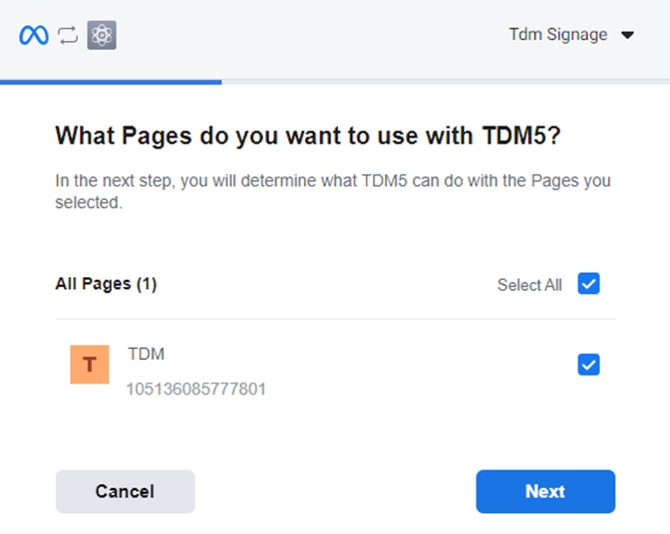Click the gray unfilled progress bar portion
This screenshot has width=670, height=534.
pyautogui.click(x=445, y=82)
